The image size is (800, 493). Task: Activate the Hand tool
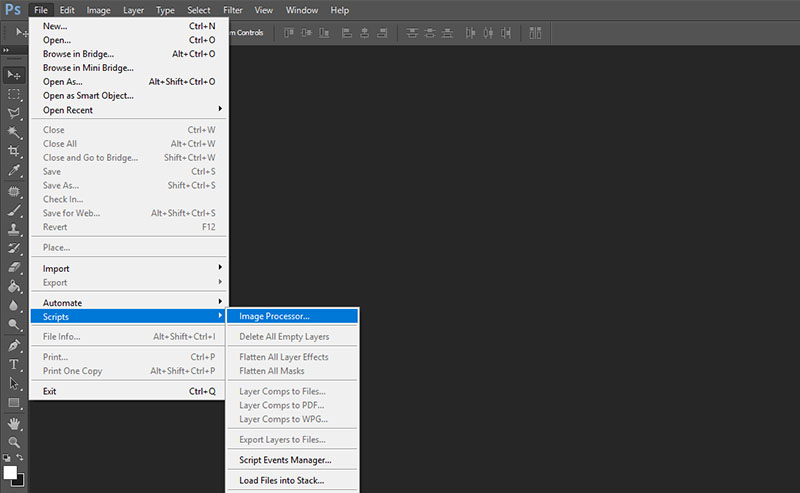(14, 423)
